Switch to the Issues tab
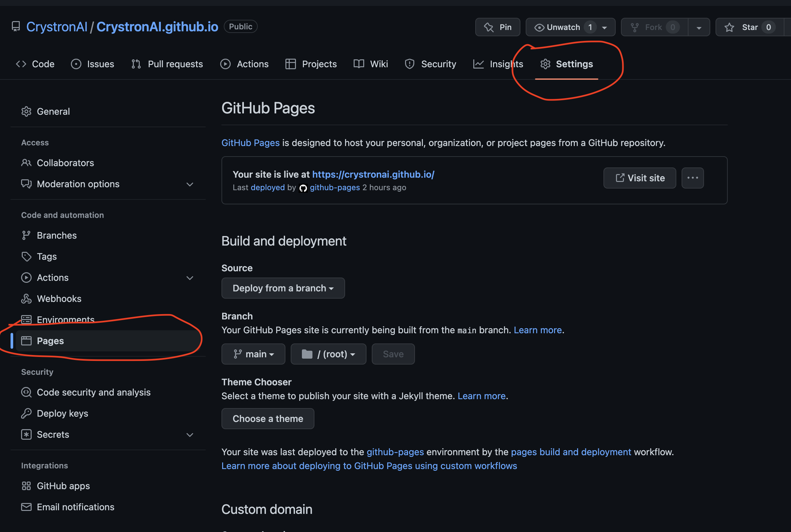 93,64
